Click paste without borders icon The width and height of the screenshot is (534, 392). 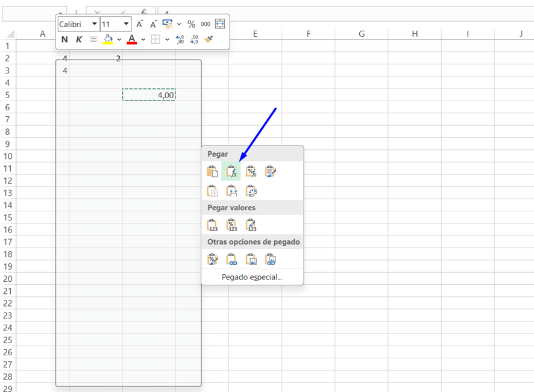[x=212, y=191]
